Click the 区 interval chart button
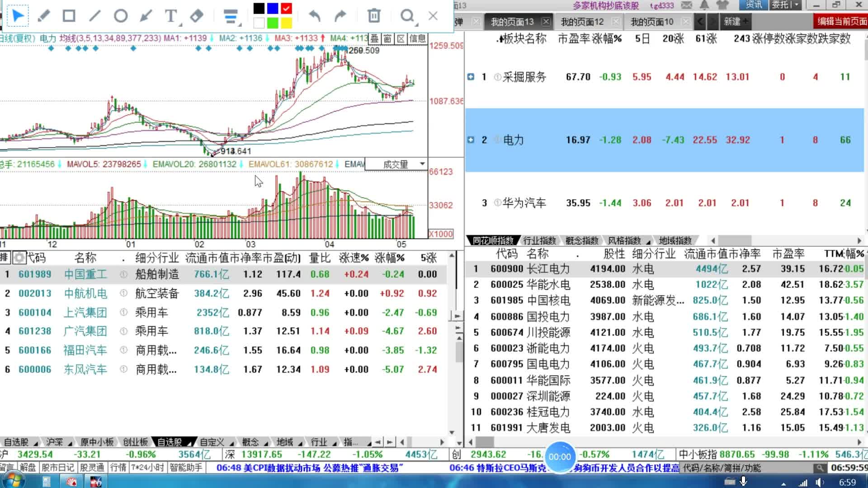This screenshot has height=488, width=868. tap(401, 39)
